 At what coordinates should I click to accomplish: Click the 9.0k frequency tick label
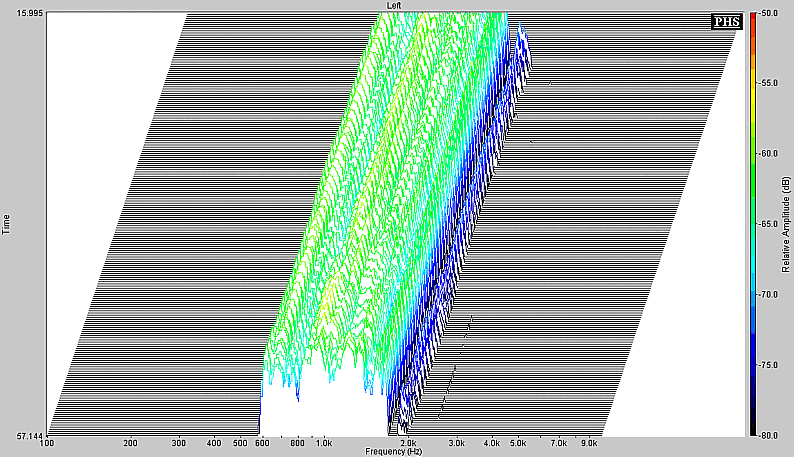coord(588,442)
